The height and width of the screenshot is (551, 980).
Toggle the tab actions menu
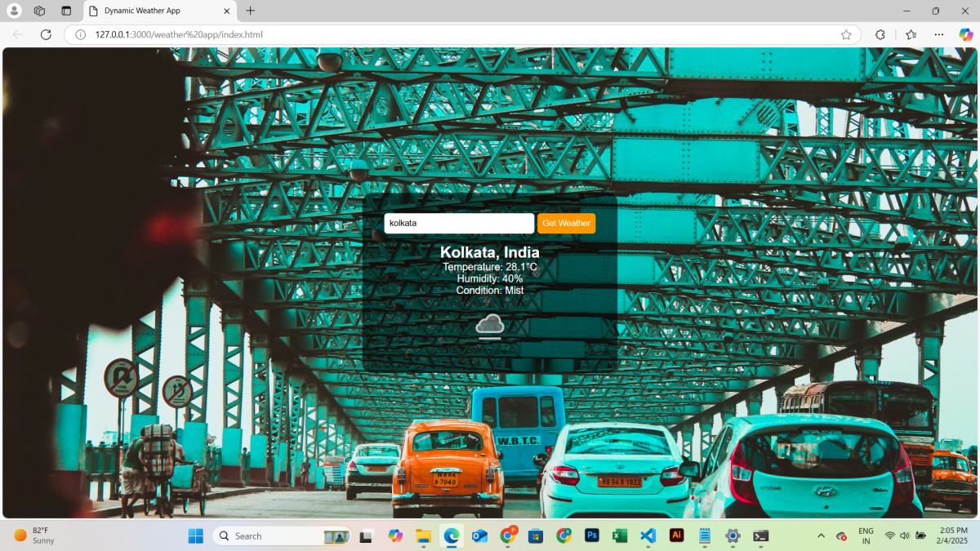click(x=66, y=11)
